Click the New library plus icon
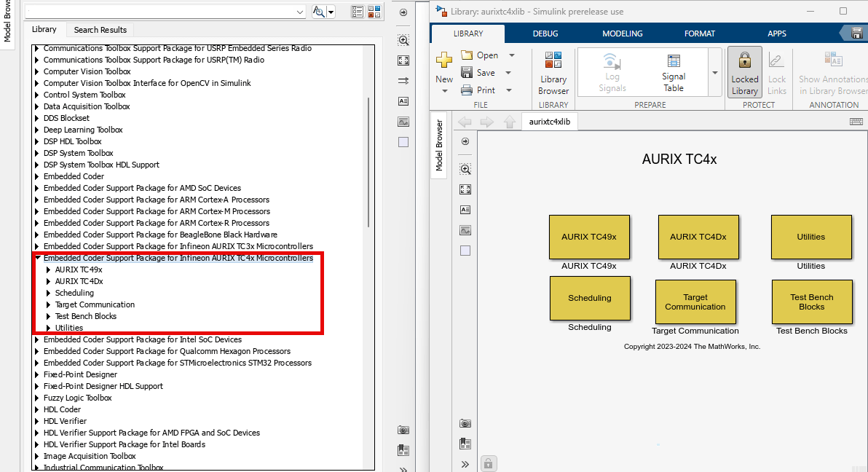 (x=444, y=60)
